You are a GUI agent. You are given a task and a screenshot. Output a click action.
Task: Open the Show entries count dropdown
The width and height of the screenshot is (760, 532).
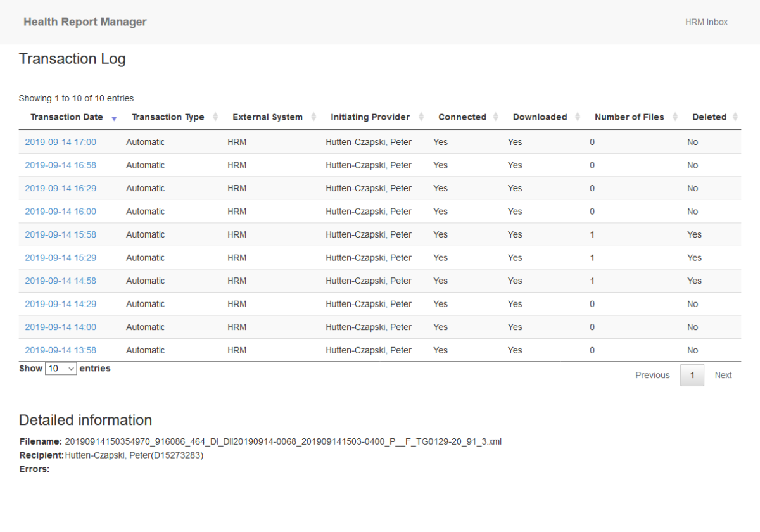point(61,369)
